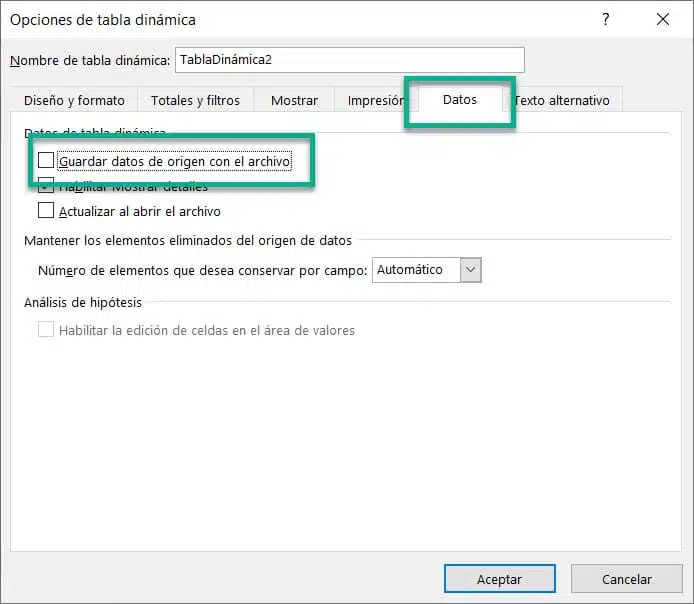This screenshot has height=604, width=694.
Task: Open the Diseño y formato tab
Action: tap(74, 100)
